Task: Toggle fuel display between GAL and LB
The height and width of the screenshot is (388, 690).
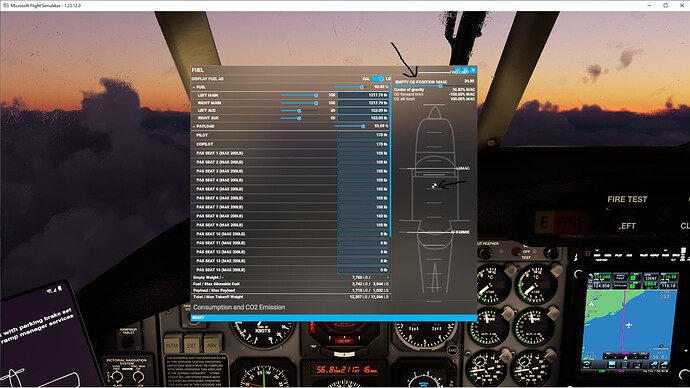Action: click(378, 79)
